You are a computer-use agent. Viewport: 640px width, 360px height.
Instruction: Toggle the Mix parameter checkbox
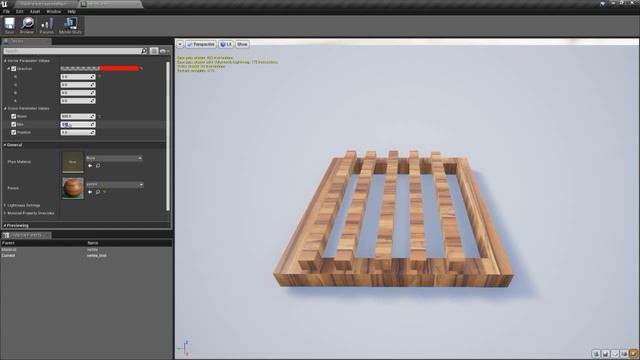pyautogui.click(x=13, y=124)
